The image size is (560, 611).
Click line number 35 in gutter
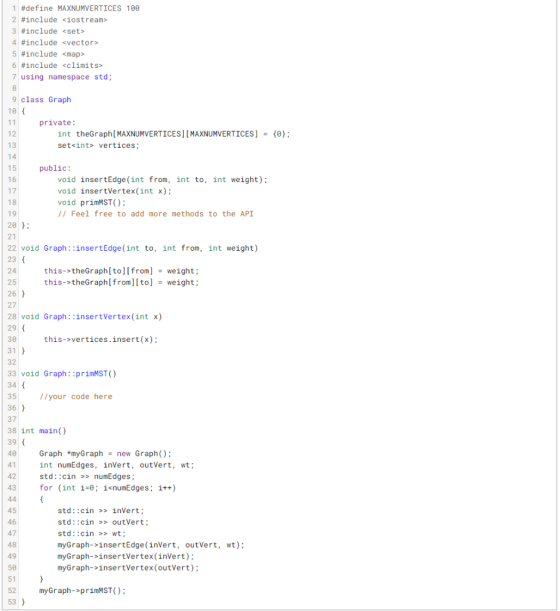click(x=12, y=396)
